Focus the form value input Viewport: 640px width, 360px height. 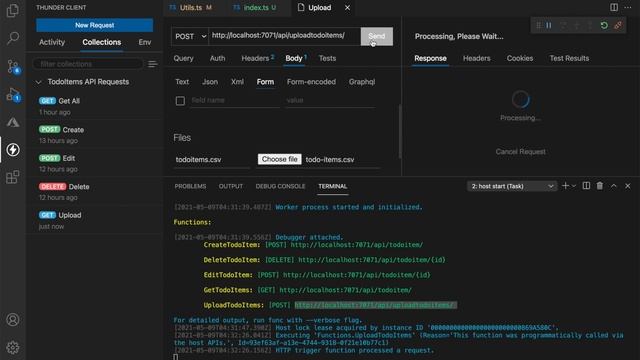pyautogui.click(x=330, y=100)
